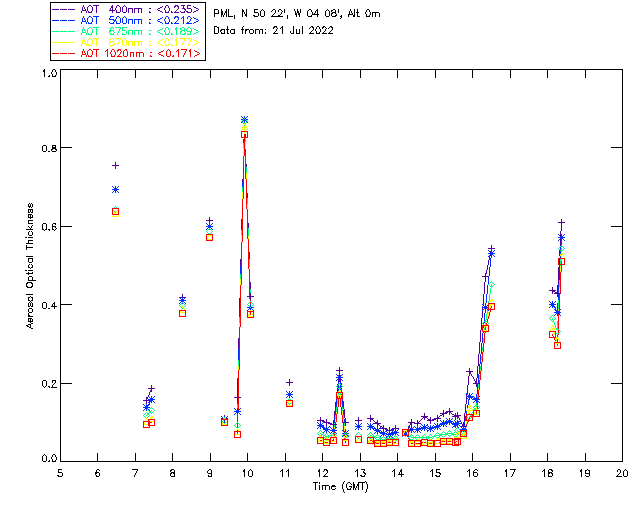Viewport: 640px width, 512px height.
Task: Click the AOT 400nm purple legend entry
Action: [x=126, y=9]
